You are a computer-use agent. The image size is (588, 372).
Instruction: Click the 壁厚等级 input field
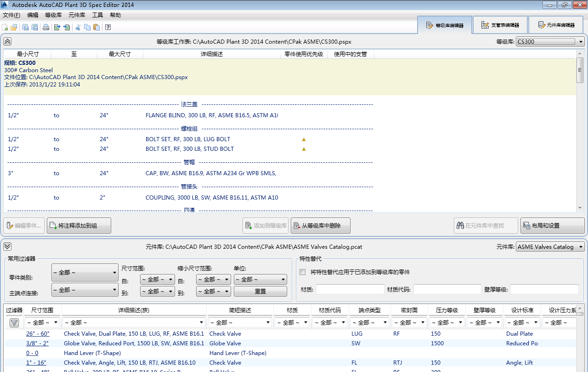coord(544,289)
